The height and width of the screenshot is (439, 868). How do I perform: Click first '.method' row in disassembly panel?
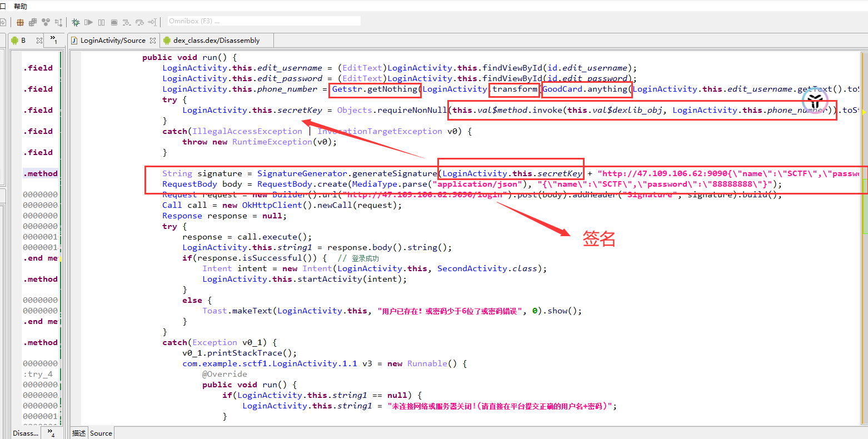pyautogui.click(x=41, y=173)
